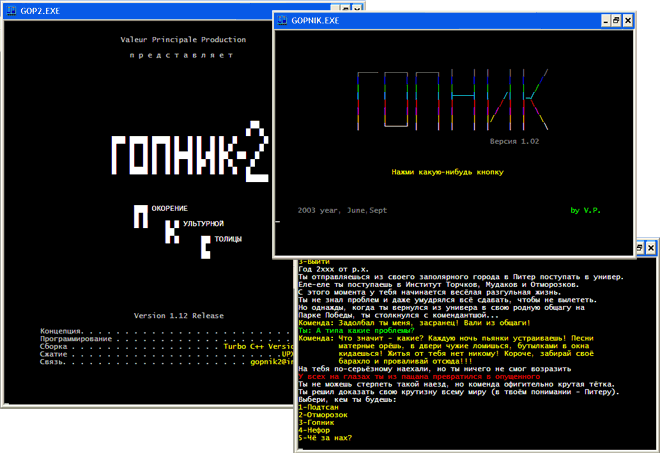The image size is (660, 453).
Task: Open the GOPNIK.EXE title bar system icon
Action: 282,20
